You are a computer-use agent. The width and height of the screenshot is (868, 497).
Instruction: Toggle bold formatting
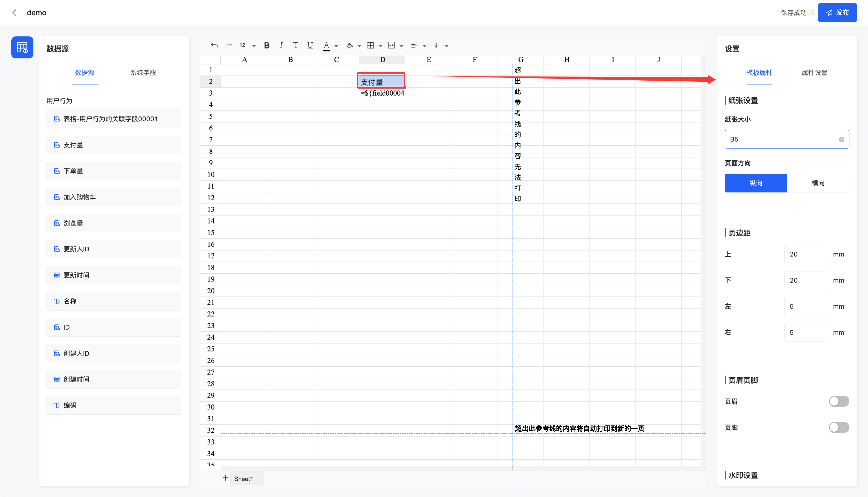click(267, 45)
